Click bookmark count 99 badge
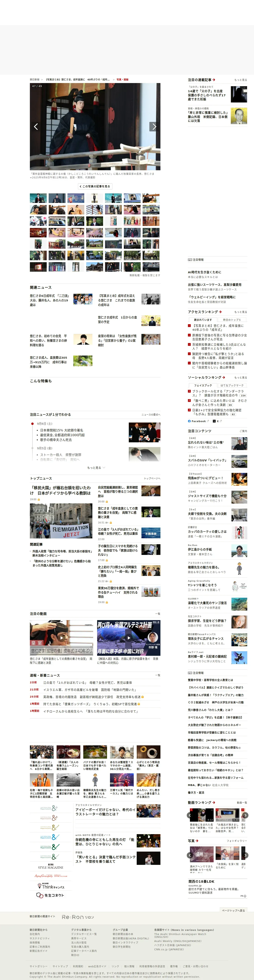 tap(230, 405)
